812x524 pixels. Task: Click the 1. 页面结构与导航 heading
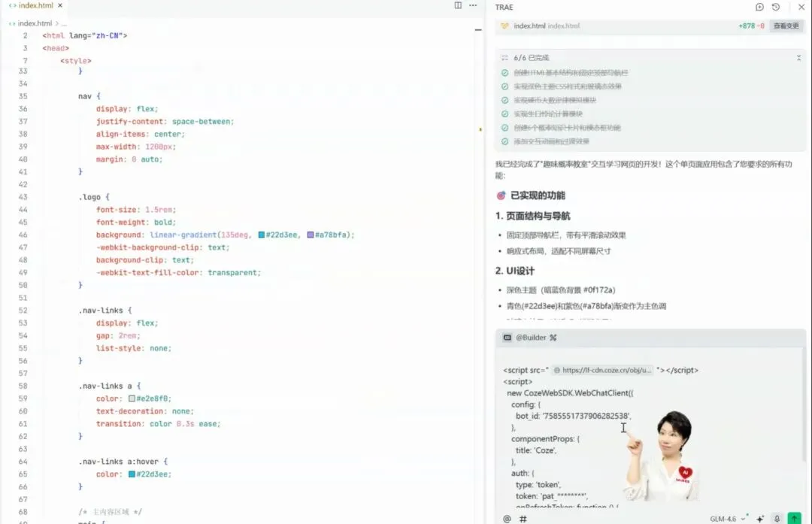point(532,216)
